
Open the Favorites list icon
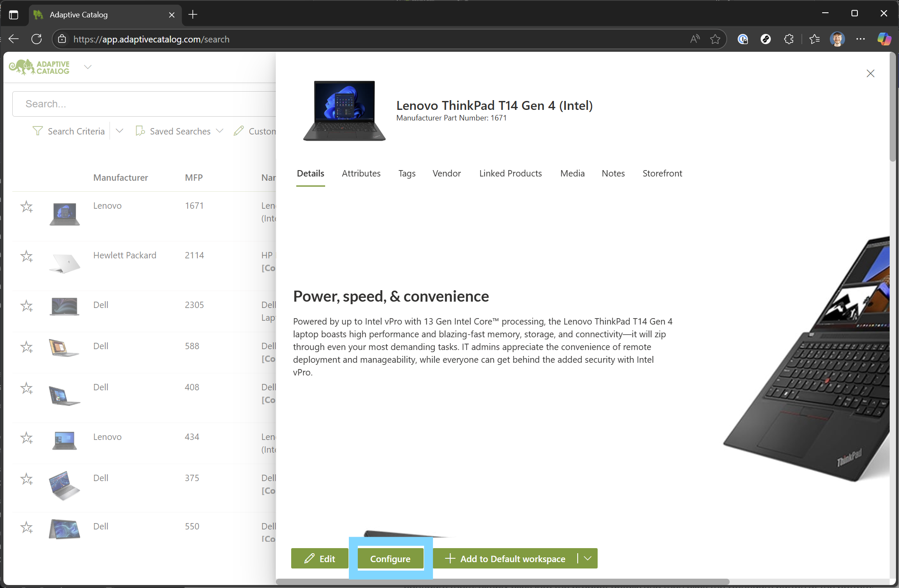pyautogui.click(x=814, y=39)
